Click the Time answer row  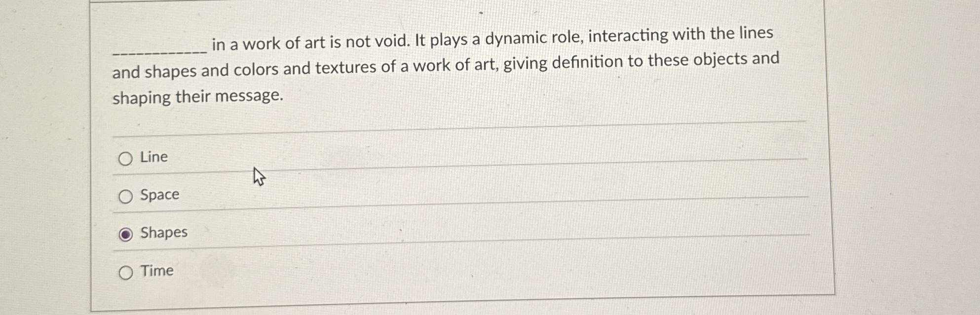pyautogui.click(x=345, y=271)
